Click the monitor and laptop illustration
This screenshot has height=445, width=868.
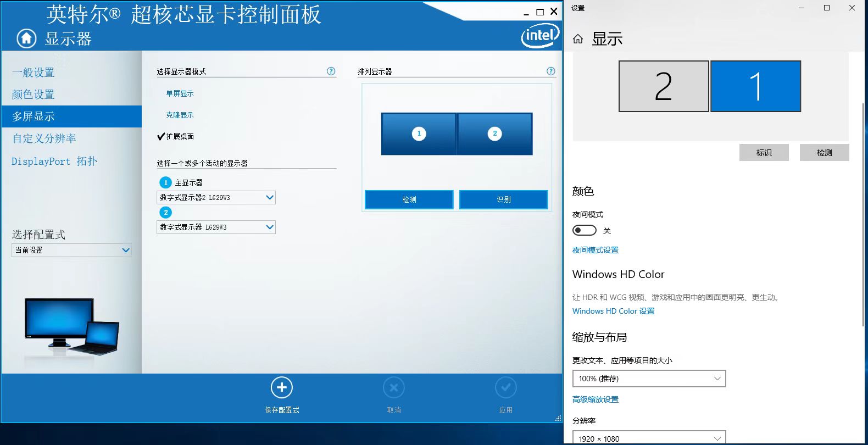click(x=71, y=326)
